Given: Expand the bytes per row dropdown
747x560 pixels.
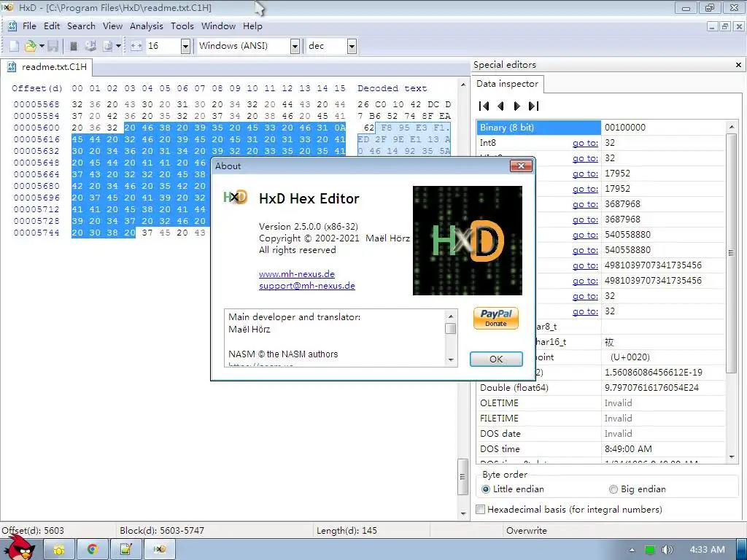Looking at the screenshot, I should point(186,46).
